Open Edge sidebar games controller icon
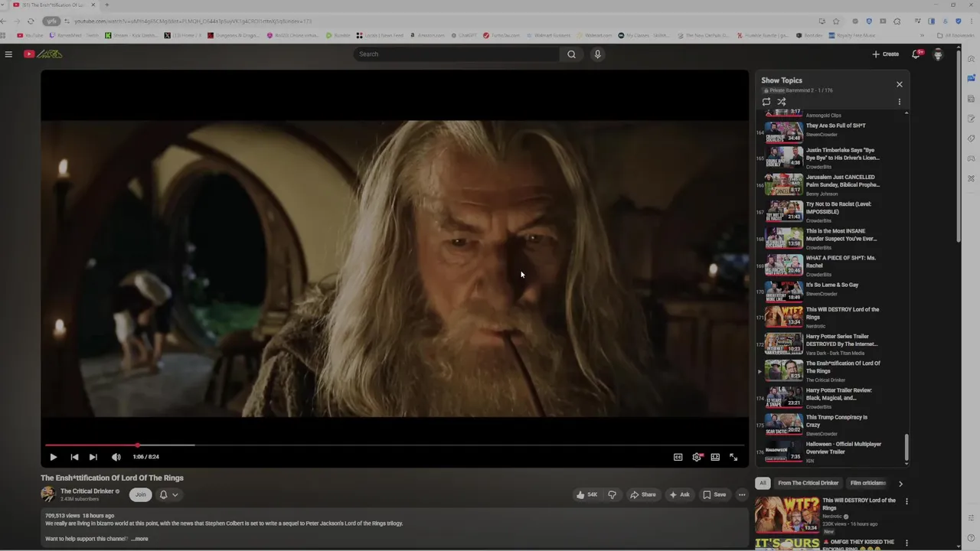The height and width of the screenshot is (551, 980). (x=971, y=158)
